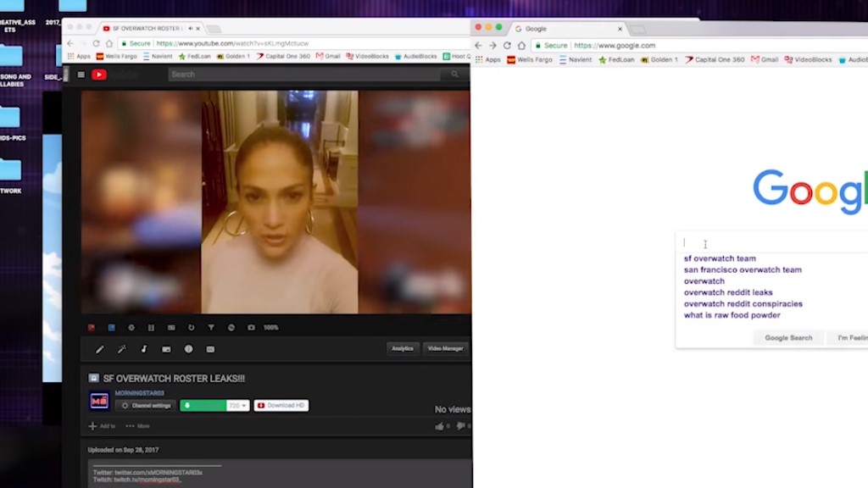Go back in the Google window
868x488 pixels.
[478, 46]
